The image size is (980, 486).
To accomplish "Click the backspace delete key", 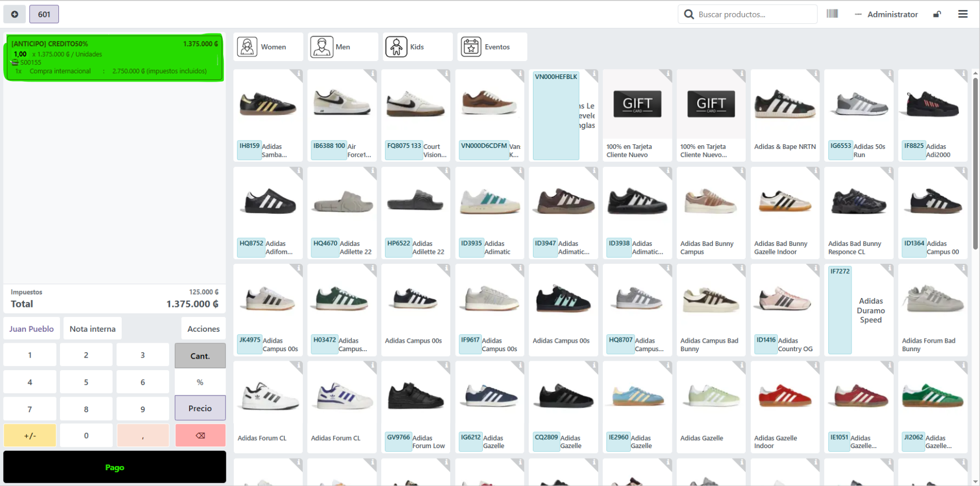I will (200, 435).
